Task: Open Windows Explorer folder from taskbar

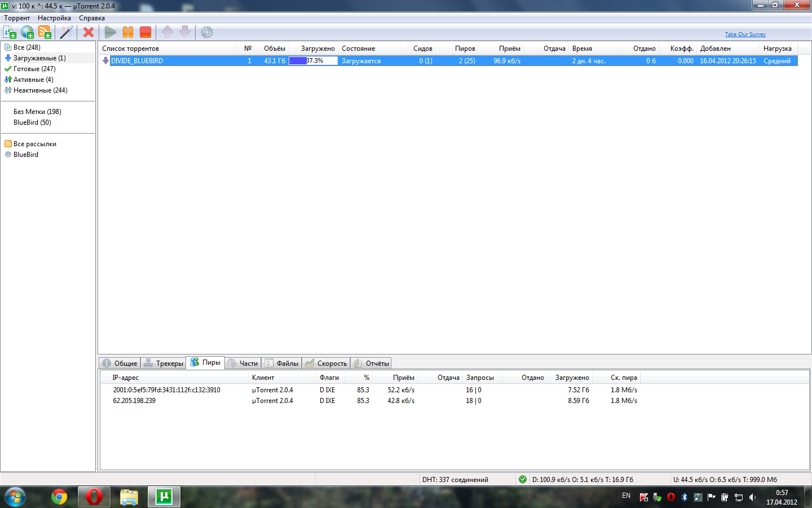Action: click(x=129, y=497)
